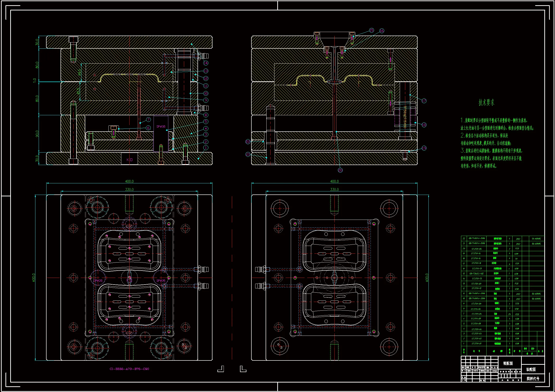The image size is (555, 392).
Task: Click part balloon number 18
Action: point(424,125)
